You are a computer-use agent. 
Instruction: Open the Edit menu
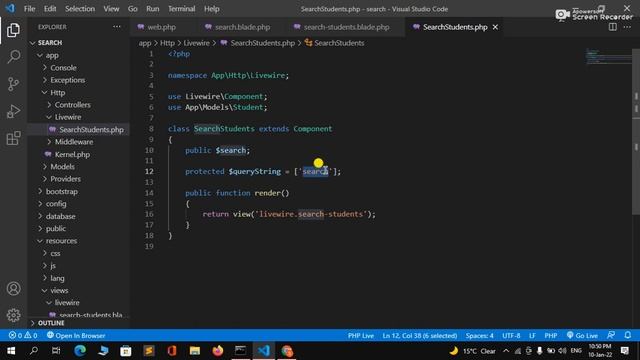(x=50, y=9)
